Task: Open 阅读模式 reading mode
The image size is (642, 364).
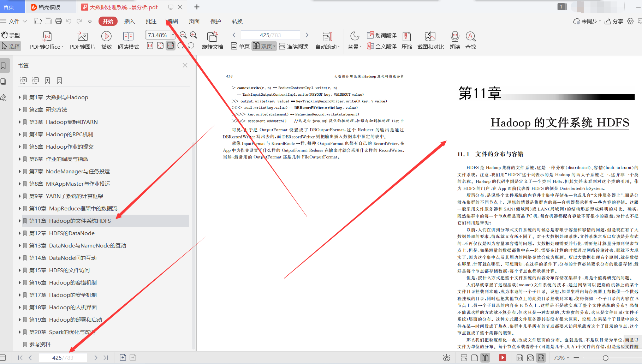Action: click(129, 41)
